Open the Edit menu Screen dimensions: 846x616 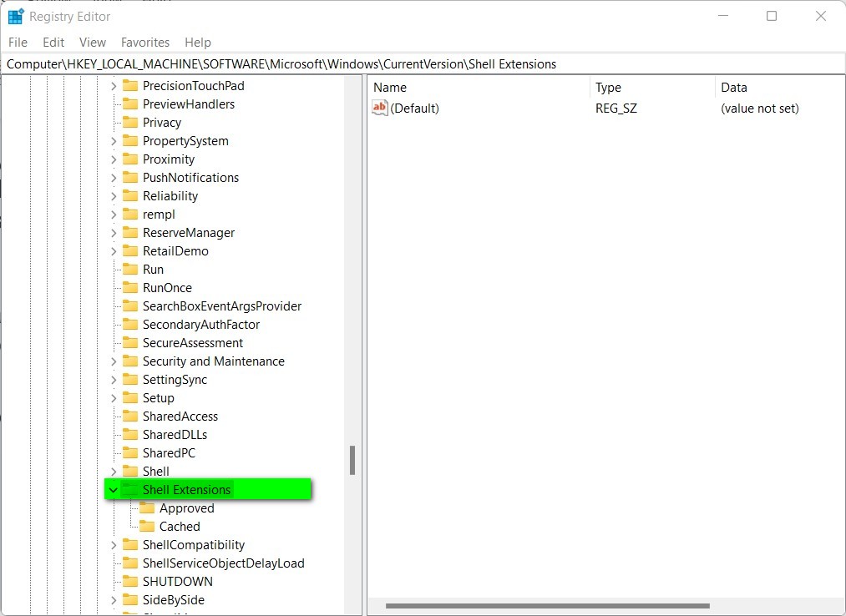pos(53,42)
